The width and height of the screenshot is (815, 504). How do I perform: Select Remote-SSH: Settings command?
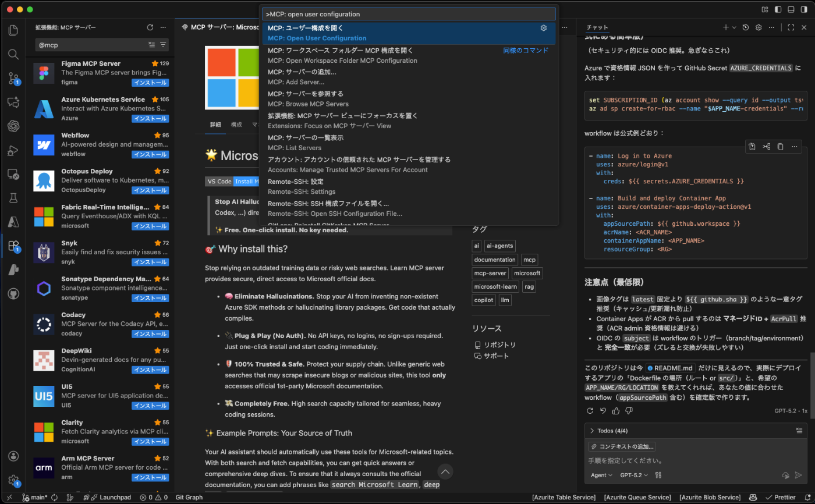409,186
